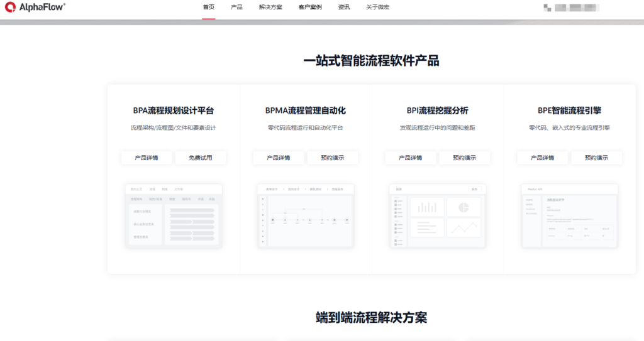
Task: Open the 解决方案 menu item
Action: click(270, 8)
